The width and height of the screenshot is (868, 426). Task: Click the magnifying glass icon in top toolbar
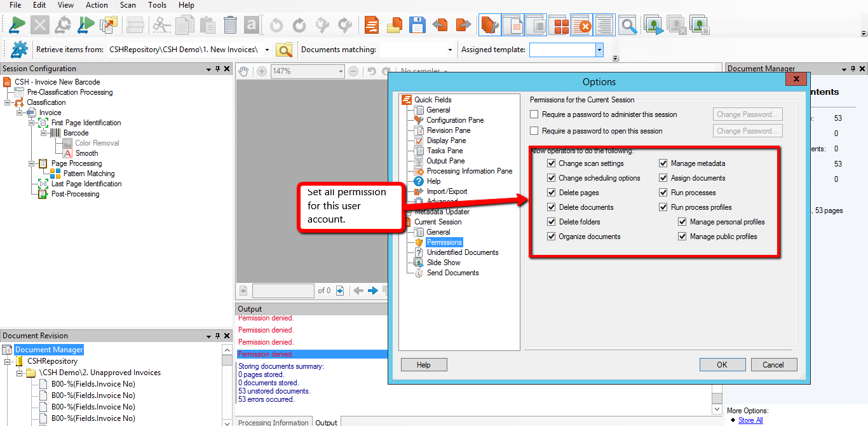click(x=628, y=25)
